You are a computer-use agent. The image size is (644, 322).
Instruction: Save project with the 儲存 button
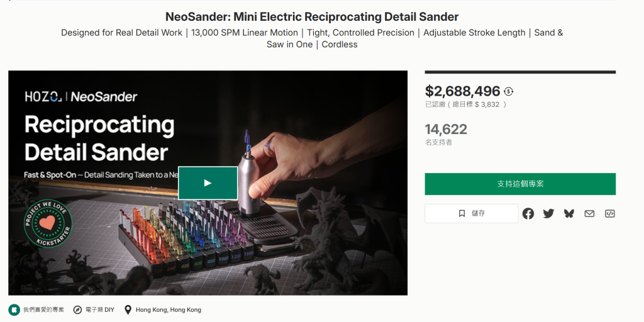(x=472, y=214)
